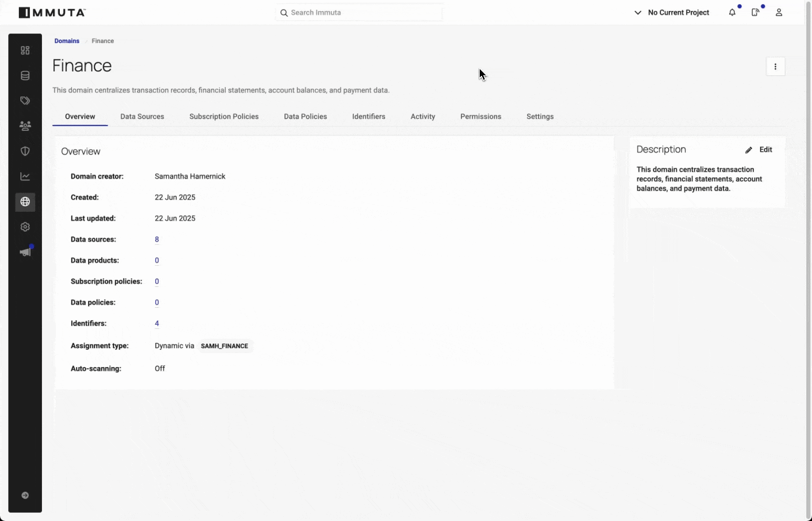Click the pencil icon beside Edit

point(748,150)
